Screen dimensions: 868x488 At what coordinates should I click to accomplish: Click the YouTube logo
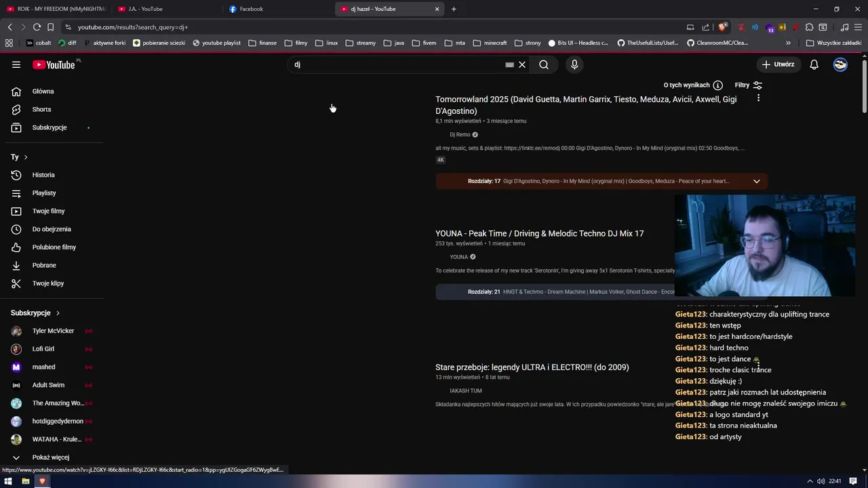(54, 64)
